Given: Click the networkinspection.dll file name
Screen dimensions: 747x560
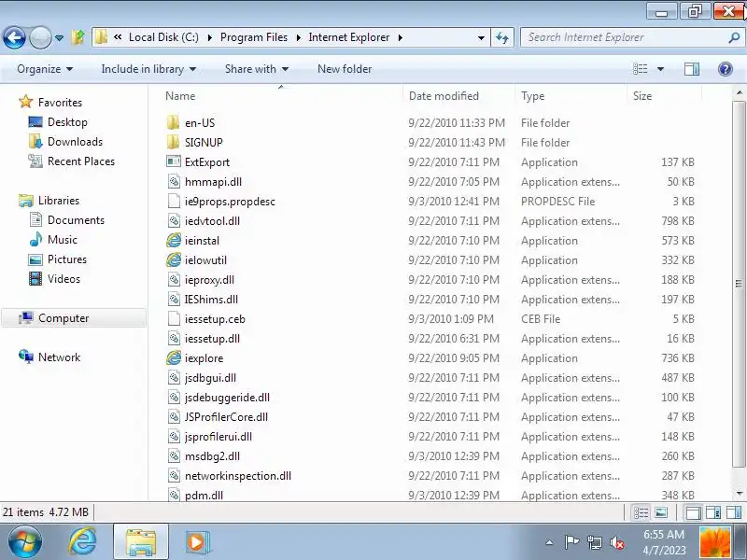Looking at the screenshot, I should click(238, 475).
